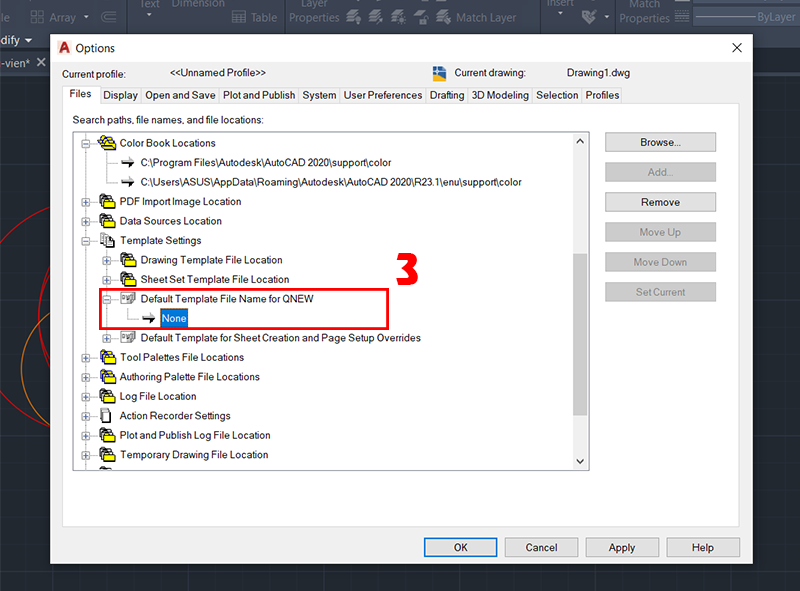The height and width of the screenshot is (591, 800).
Task: Click the Tool Palettes File Locations folder icon
Action: 107,357
